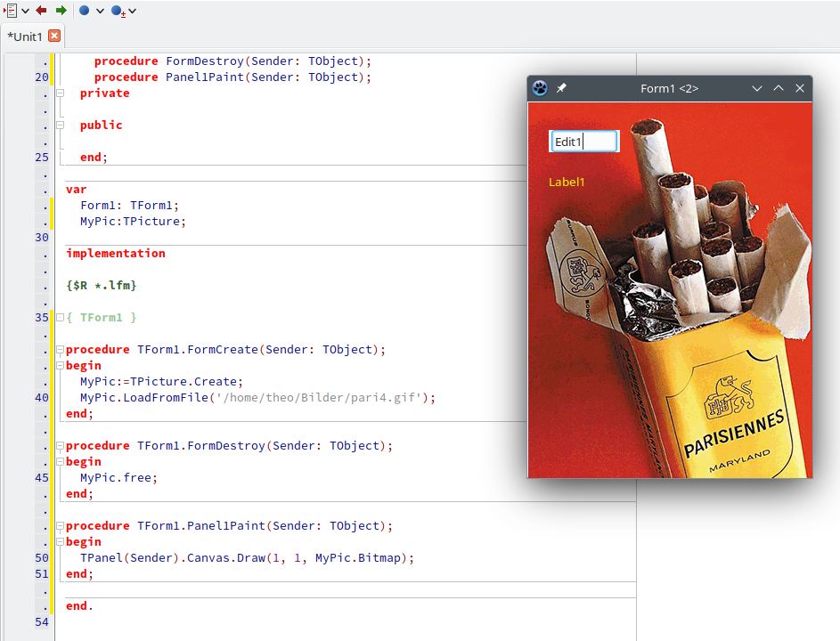Click the pin icon in Form1 titlebar
The image size is (840, 641).
click(x=561, y=88)
